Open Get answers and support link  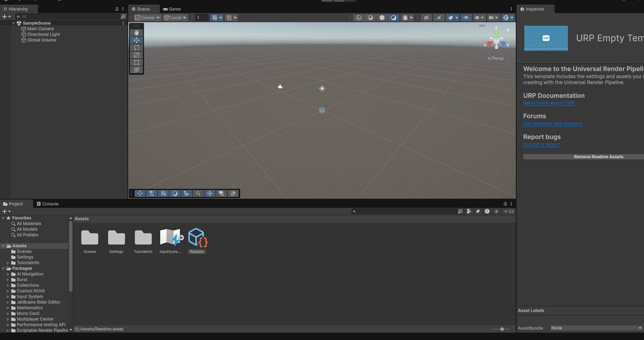click(x=552, y=124)
